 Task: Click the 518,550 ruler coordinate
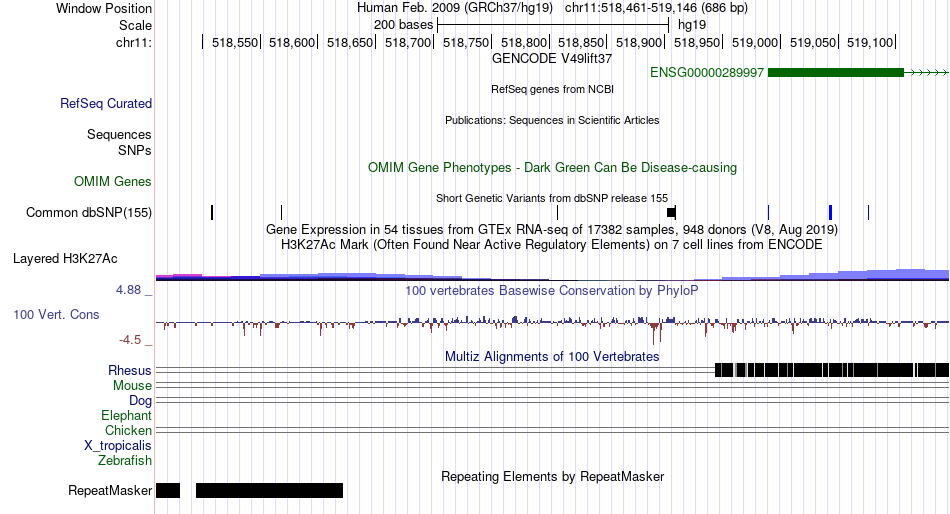[x=234, y=42]
